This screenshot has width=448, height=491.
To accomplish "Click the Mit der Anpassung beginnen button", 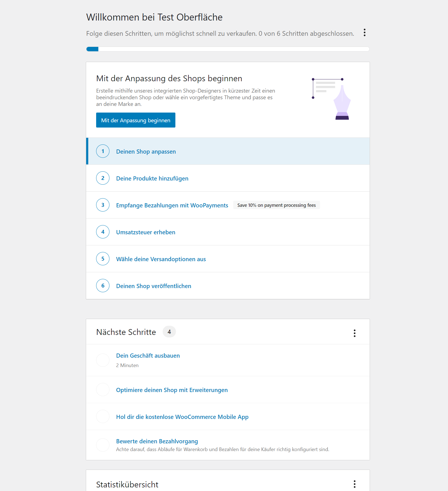I will click(x=135, y=120).
